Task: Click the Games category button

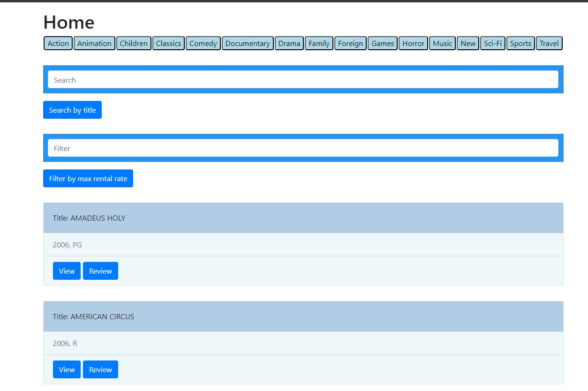Action: pos(383,43)
